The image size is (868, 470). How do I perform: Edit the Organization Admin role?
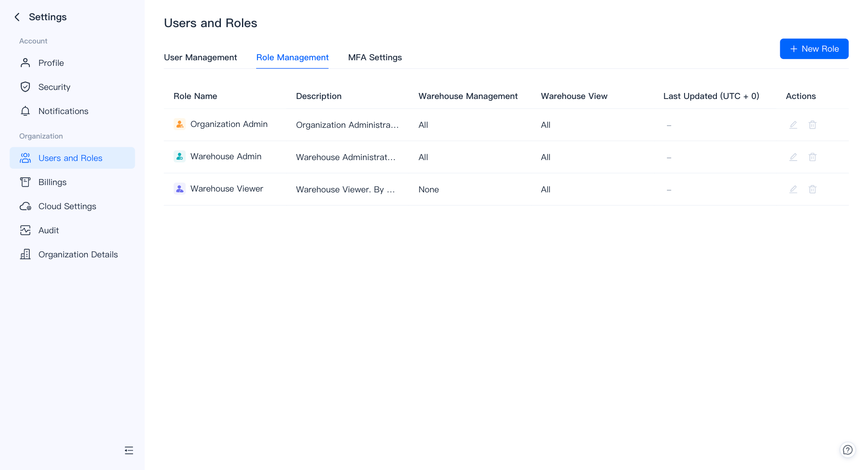tap(793, 125)
